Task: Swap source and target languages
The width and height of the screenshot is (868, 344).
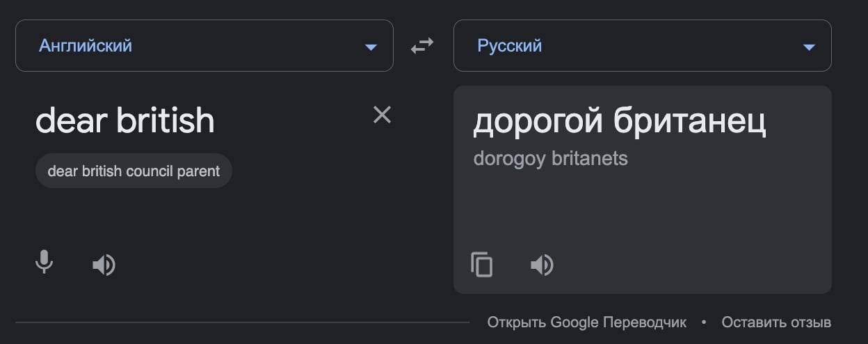Action: (x=422, y=46)
